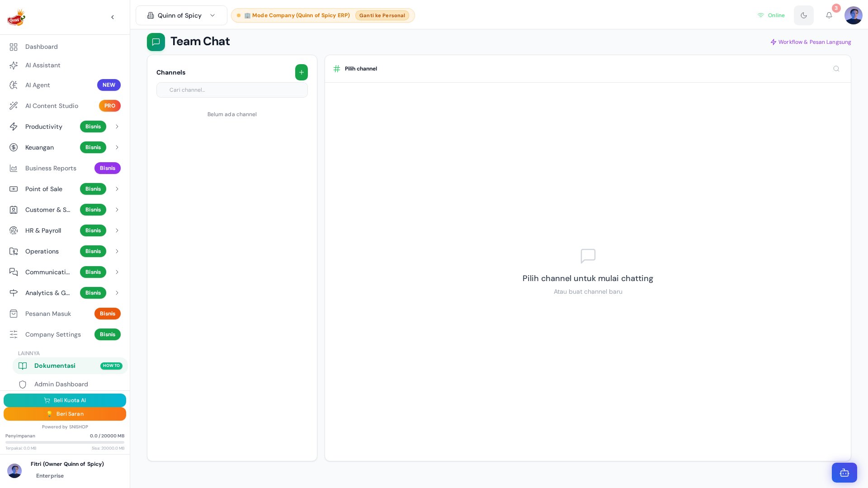
Task: Click the Beri Saran button
Action: 65,414
